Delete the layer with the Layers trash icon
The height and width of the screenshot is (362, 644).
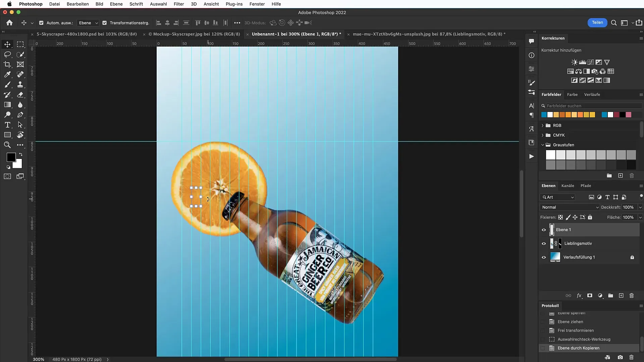click(x=632, y=296)
